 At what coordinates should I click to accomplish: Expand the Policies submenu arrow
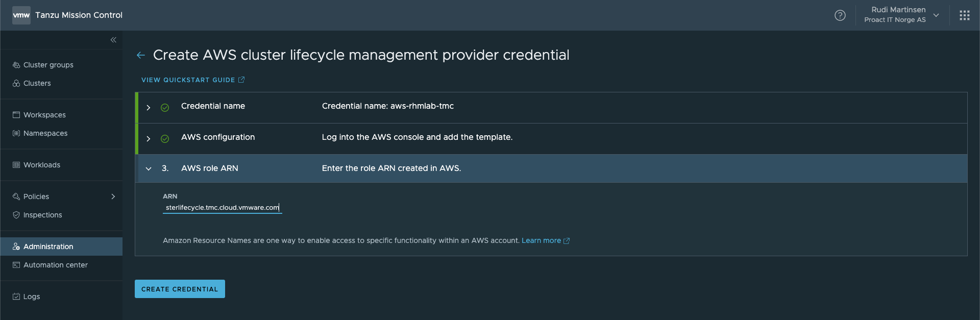tap(113, 196)
